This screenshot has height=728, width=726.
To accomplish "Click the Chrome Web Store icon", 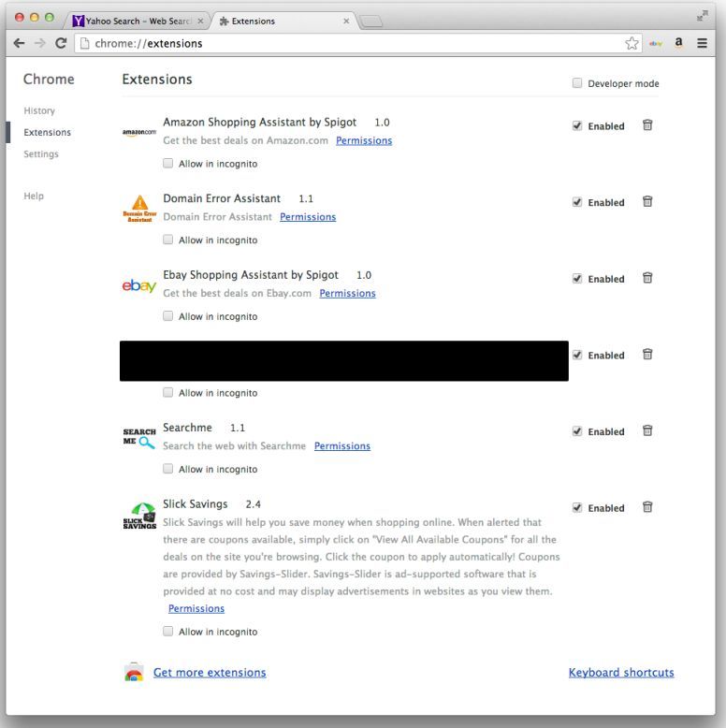I will (x=134, y=672).
